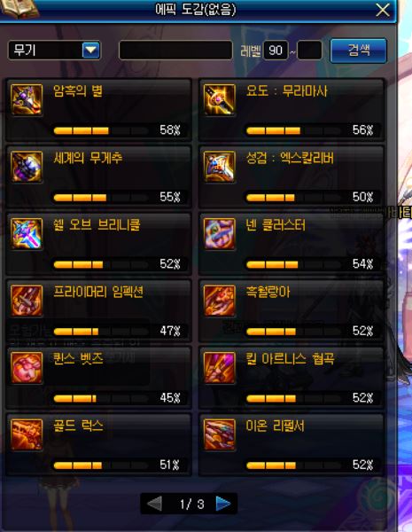Click the 넨 클러스터 item icon

click(220, 234)
